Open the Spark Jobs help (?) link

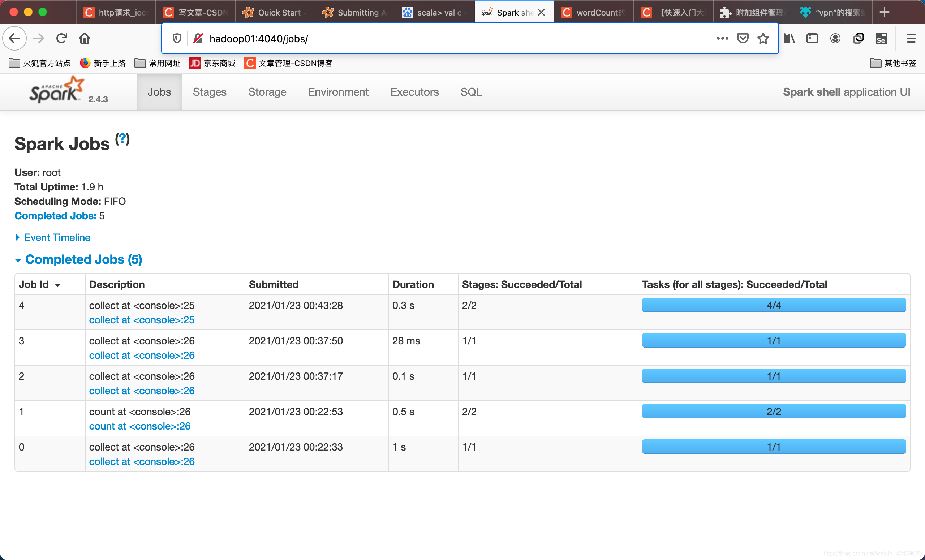click(x=122, y=139)
